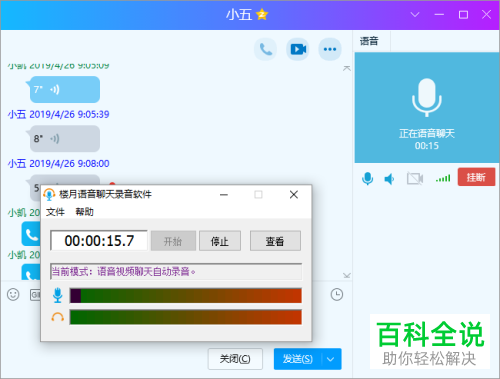The width and height of the screenshot is (500, 379).
Task: Minimize the 楼月语音聊天录音软件 window
Action: [224, 195]
